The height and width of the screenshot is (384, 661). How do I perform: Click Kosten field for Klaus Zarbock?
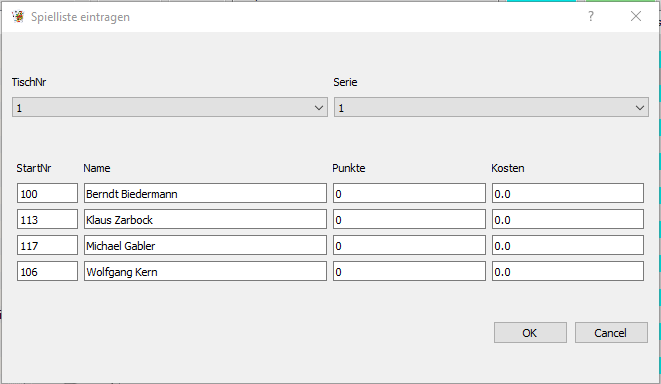[567, 219]
